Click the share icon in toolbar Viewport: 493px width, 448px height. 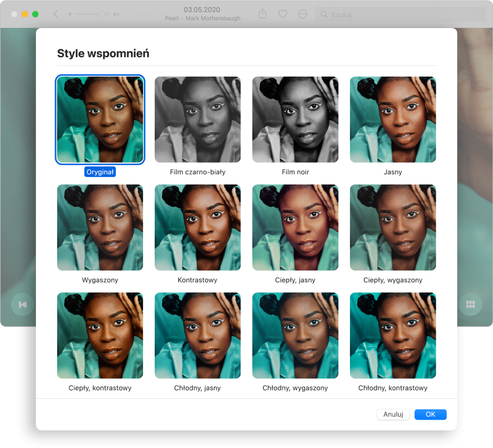pos(263,14)
